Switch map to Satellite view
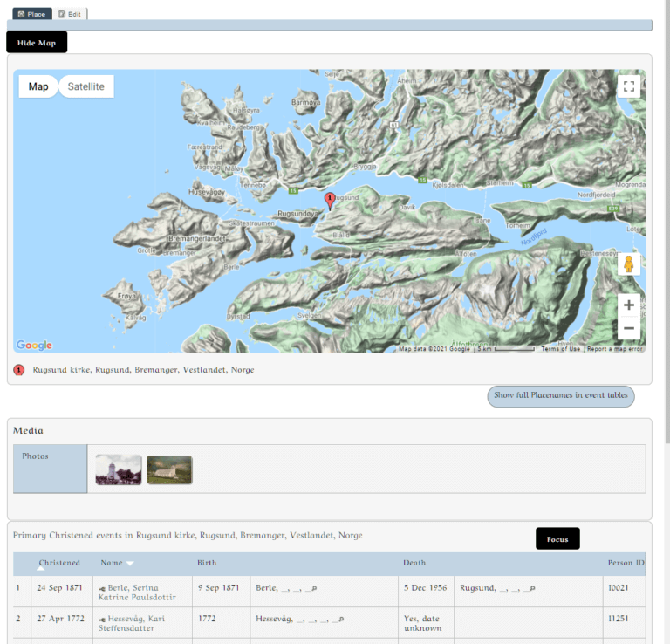Viewport: 670px width, 644px height. pos(86,86)
